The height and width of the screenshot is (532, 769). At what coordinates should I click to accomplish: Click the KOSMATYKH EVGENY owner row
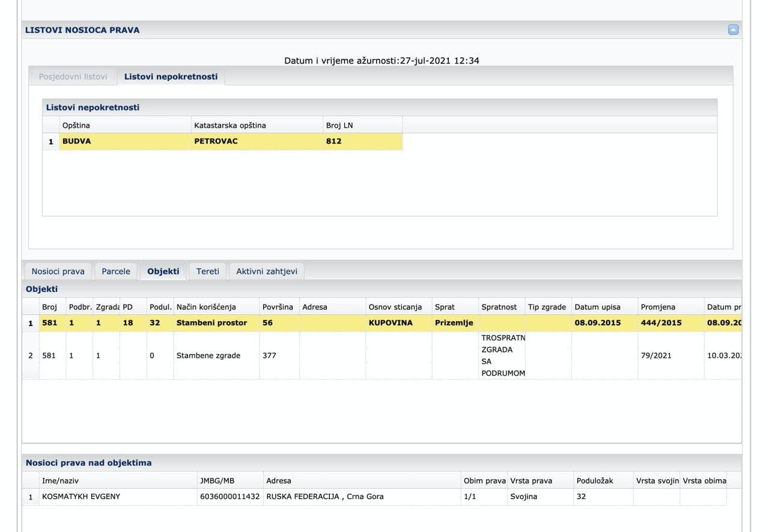click(81, 497)
